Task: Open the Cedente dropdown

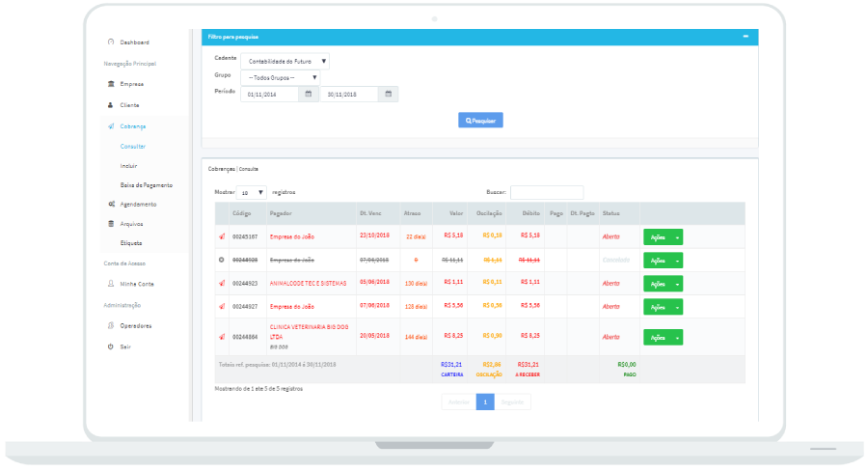Action: click(x=285, y=62)
